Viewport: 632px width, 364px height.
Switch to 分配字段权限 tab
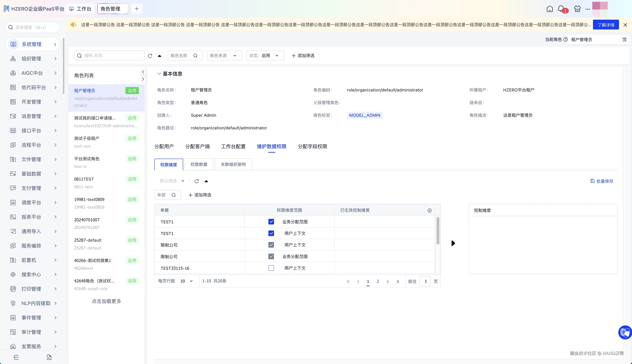pyautogui.click(x=312, y=147)
